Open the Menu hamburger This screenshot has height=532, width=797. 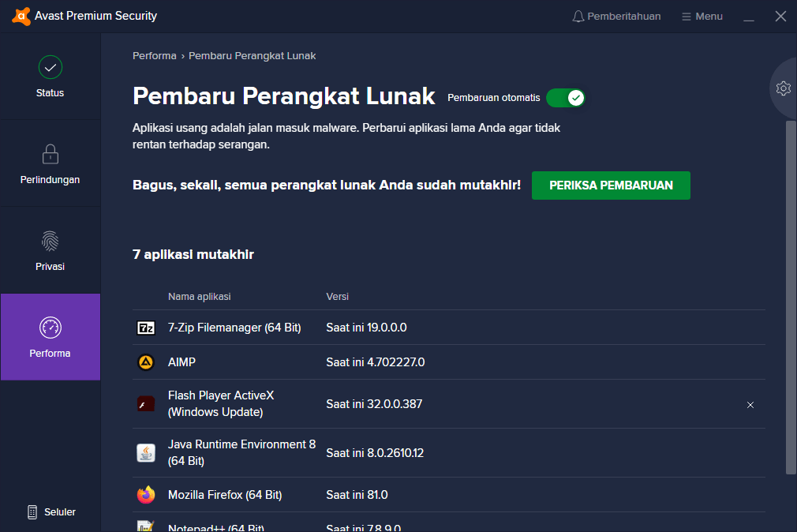(702, 17)
